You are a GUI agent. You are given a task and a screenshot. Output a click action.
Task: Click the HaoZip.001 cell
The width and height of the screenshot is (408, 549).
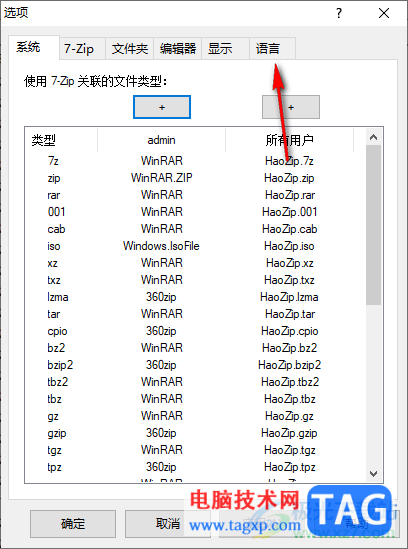point(290,212)
